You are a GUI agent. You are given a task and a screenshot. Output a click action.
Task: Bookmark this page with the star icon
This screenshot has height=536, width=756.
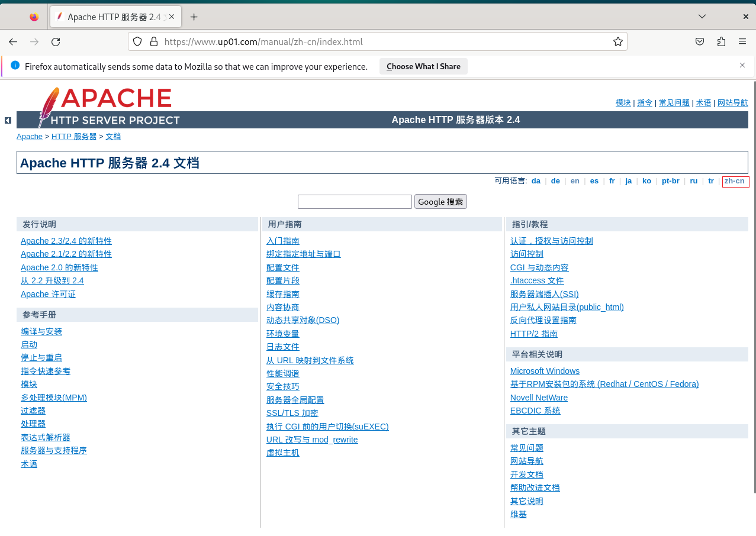point(617,41)
